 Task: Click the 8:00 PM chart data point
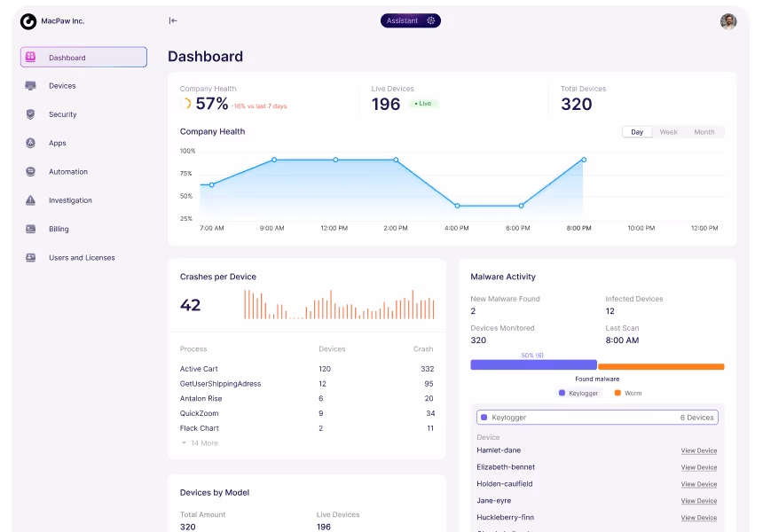584,160
